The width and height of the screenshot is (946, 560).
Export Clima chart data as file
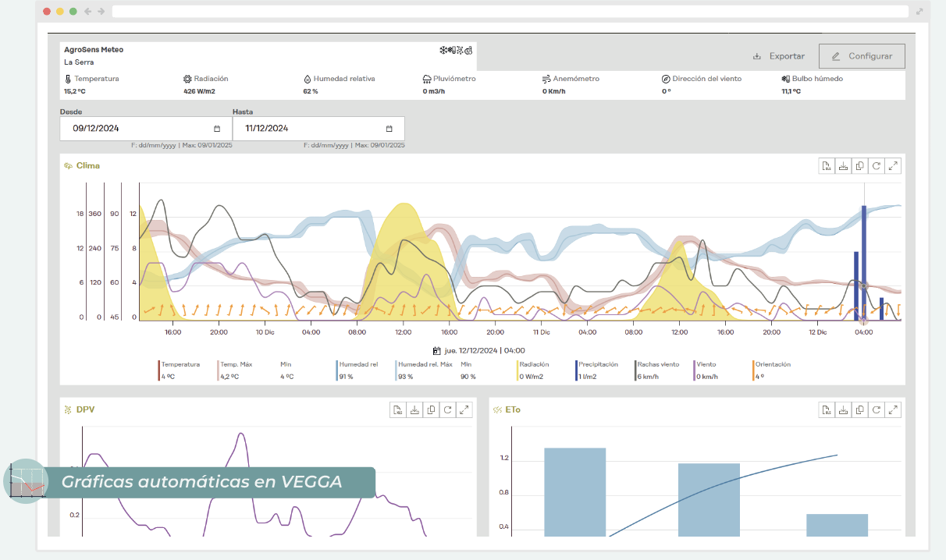pos(826,165)
